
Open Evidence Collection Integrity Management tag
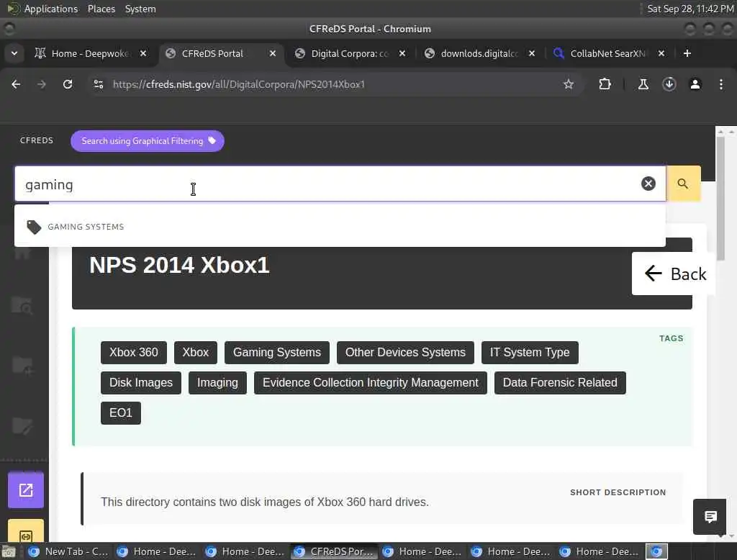point(371,383)
